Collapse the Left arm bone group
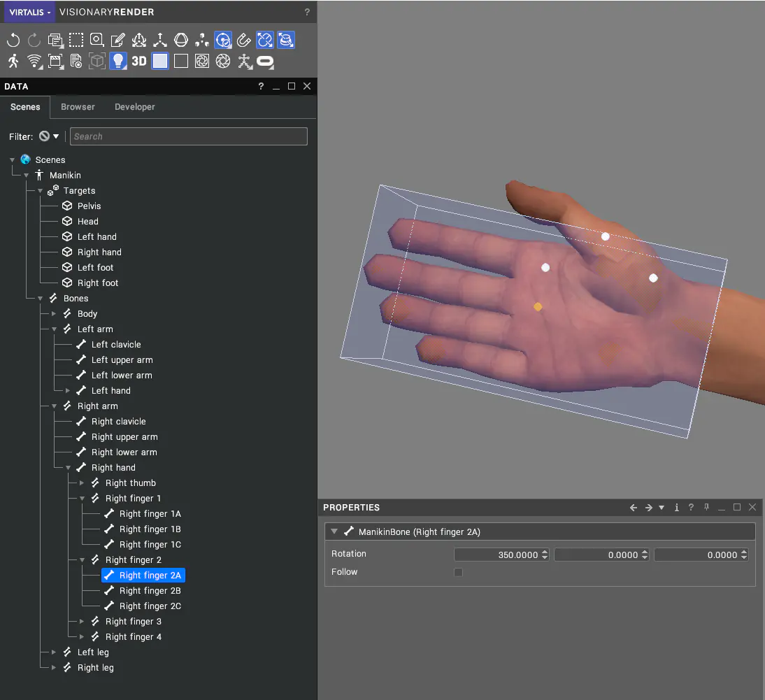Screen dimensions: 765x700 (54, 329)
